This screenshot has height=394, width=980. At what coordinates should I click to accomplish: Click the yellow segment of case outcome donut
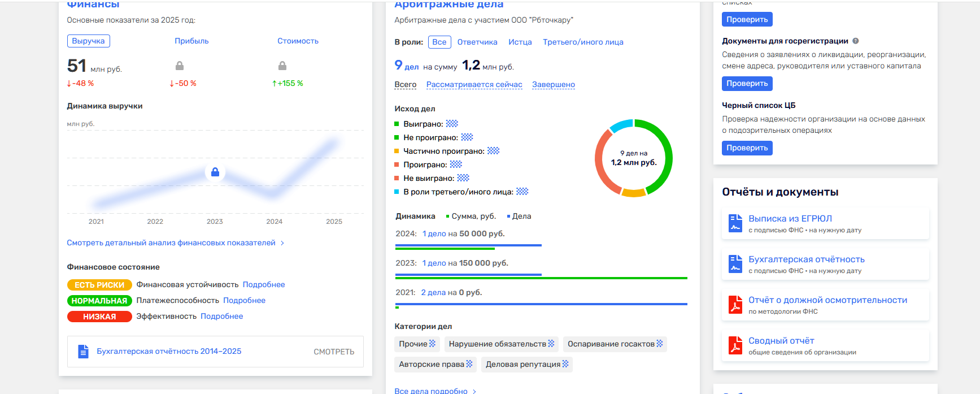pyautogui.click(x=634, y=193)
